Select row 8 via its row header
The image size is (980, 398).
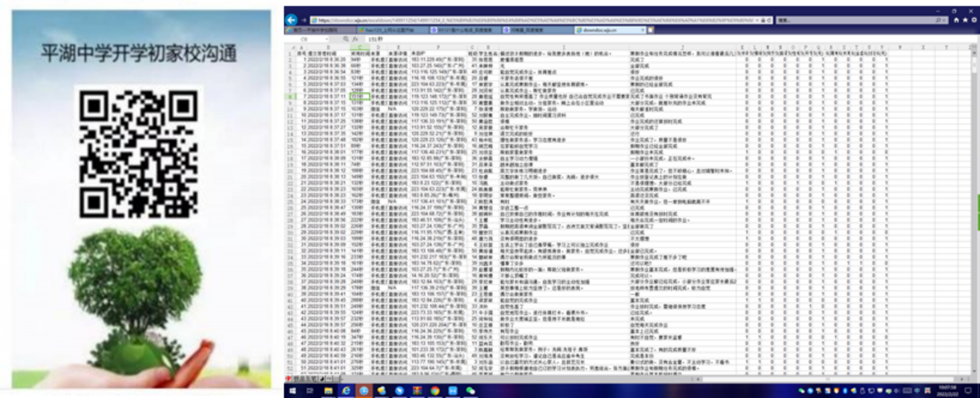coord(290,96)
